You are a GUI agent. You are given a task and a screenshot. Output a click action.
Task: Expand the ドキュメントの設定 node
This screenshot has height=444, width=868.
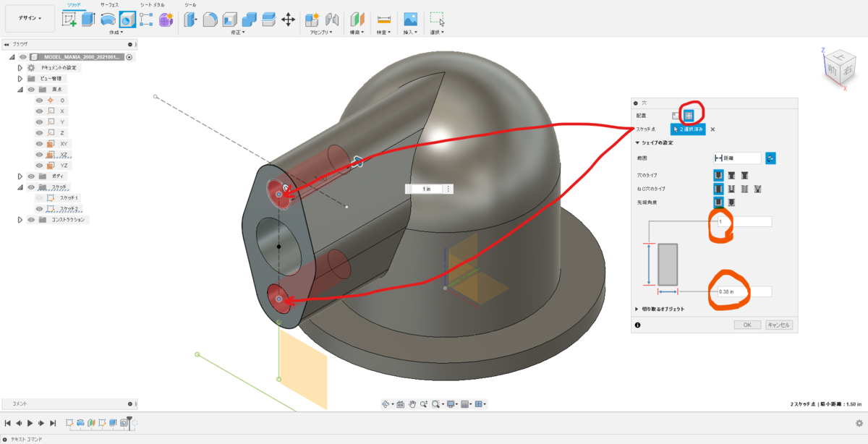20,68
